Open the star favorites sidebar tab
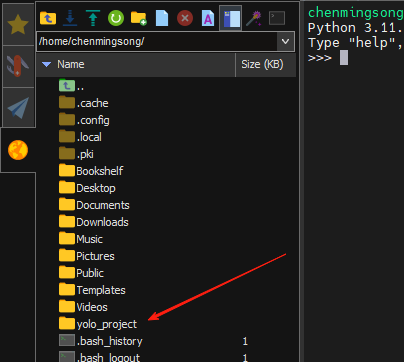The width and height of the screenshot is (404, 362). coord(18,24)
